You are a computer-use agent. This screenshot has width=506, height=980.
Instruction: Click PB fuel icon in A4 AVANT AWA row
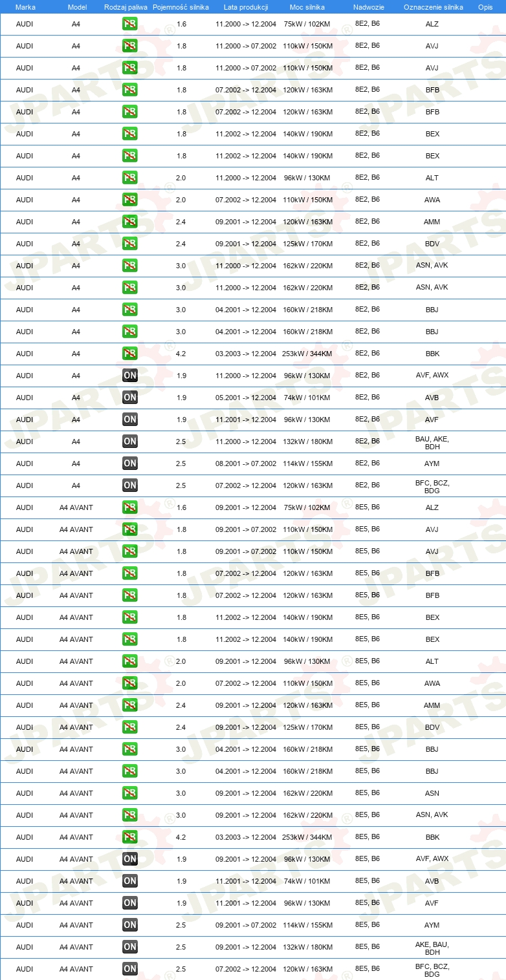pos(130,684)
